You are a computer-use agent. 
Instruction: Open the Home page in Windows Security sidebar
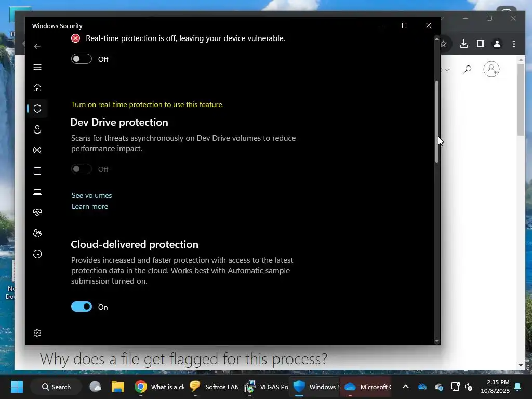(x=37, y=88)
